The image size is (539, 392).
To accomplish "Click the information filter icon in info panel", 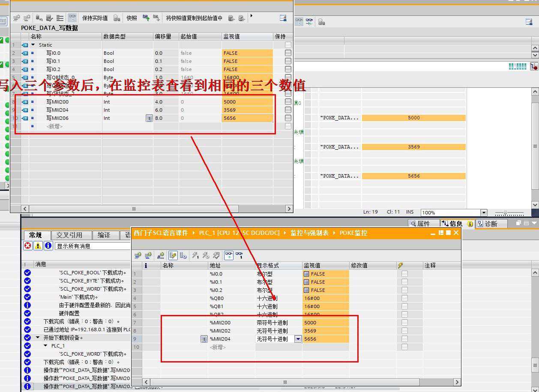I will [x=48, y=246].
